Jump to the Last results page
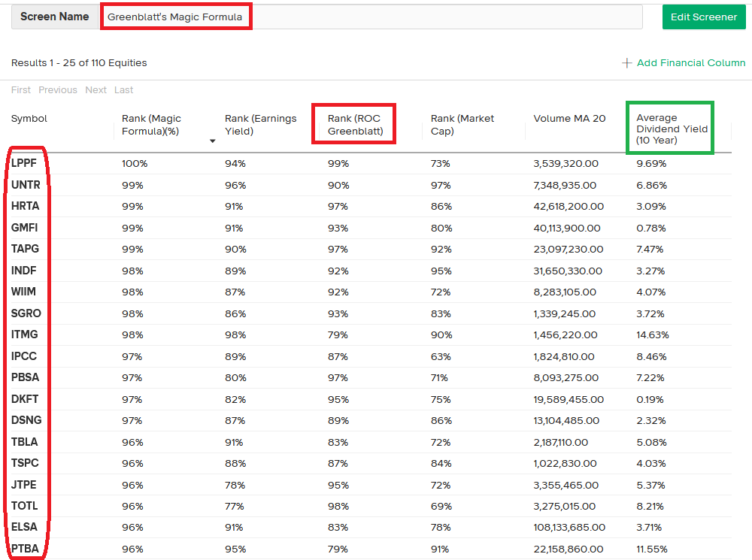Image resolution: width=752 pixels, height=560 pixels. coord(123,90)
